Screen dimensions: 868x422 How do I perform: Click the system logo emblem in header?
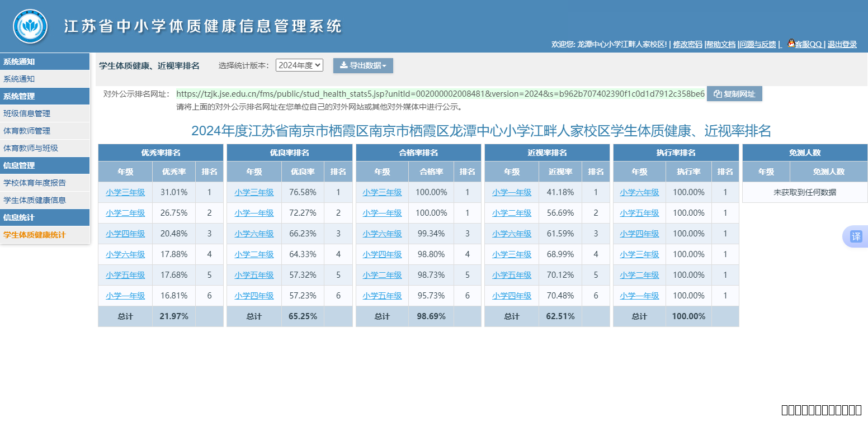pyautogui.click(x=30, y=26)
